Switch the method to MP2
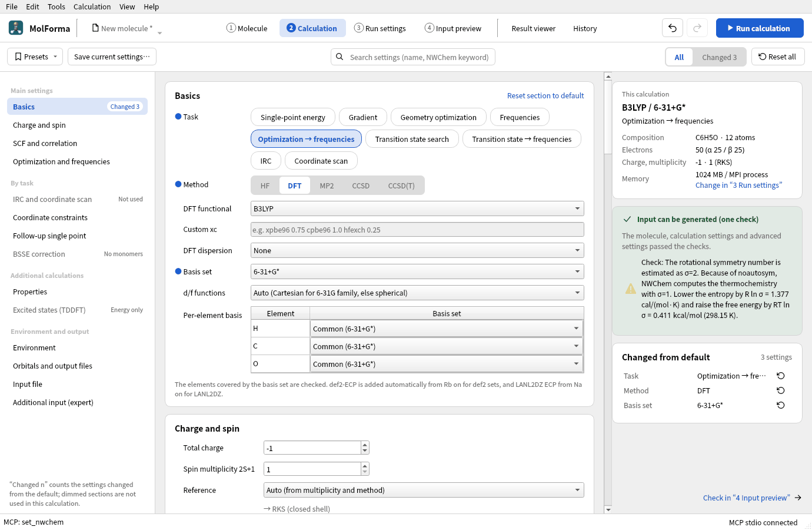 point(327,185)
